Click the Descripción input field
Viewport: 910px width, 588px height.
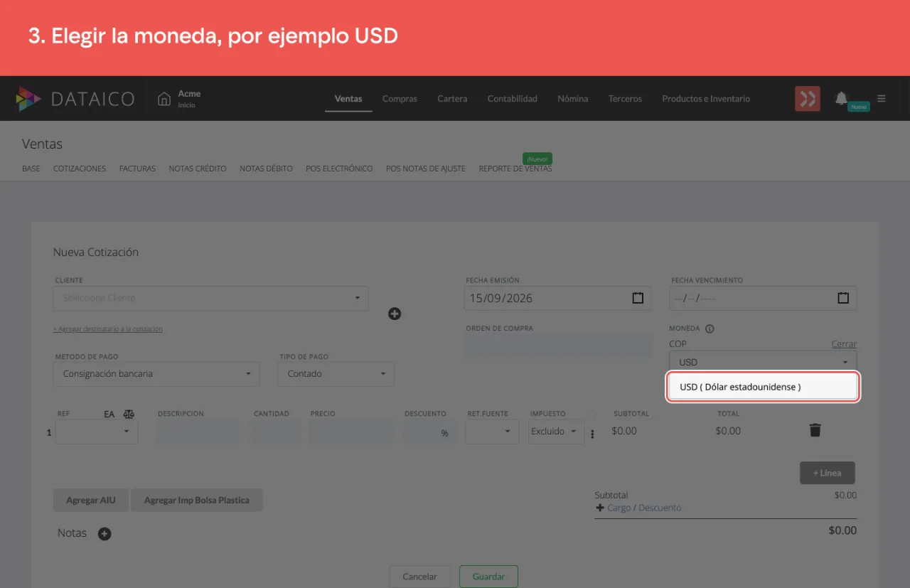[199, 432]
